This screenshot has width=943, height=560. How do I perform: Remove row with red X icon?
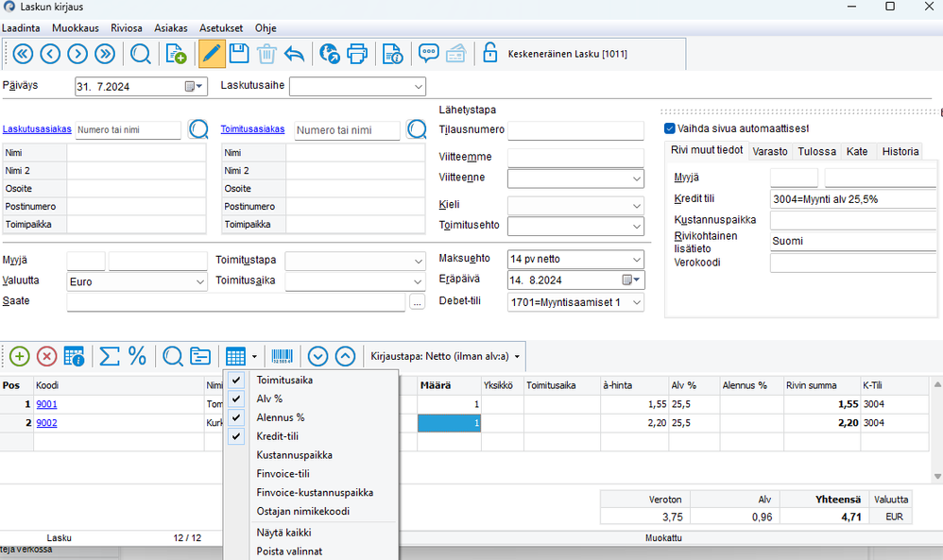point(46,356)
